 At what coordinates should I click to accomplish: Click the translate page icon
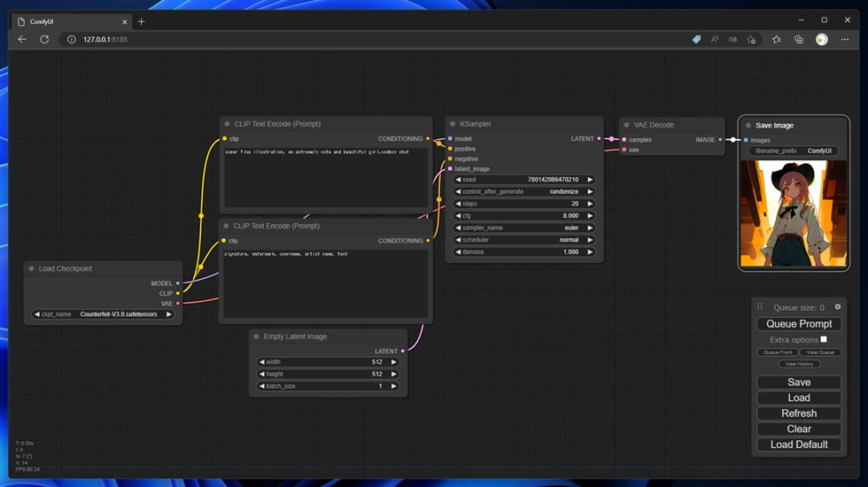[732, 39]
